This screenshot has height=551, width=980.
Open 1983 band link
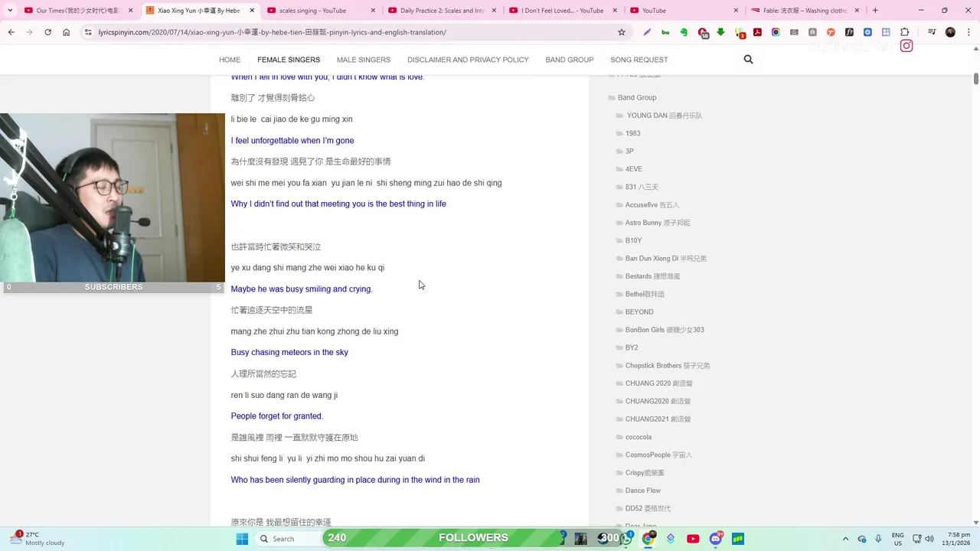coord(633,133)
